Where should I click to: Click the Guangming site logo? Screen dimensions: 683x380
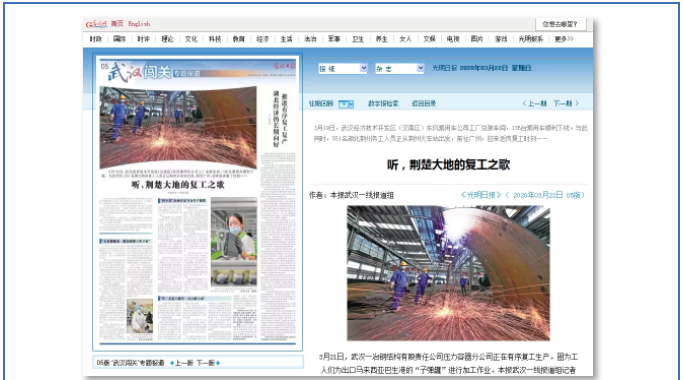pyautogui.click(x=96, y=24)
